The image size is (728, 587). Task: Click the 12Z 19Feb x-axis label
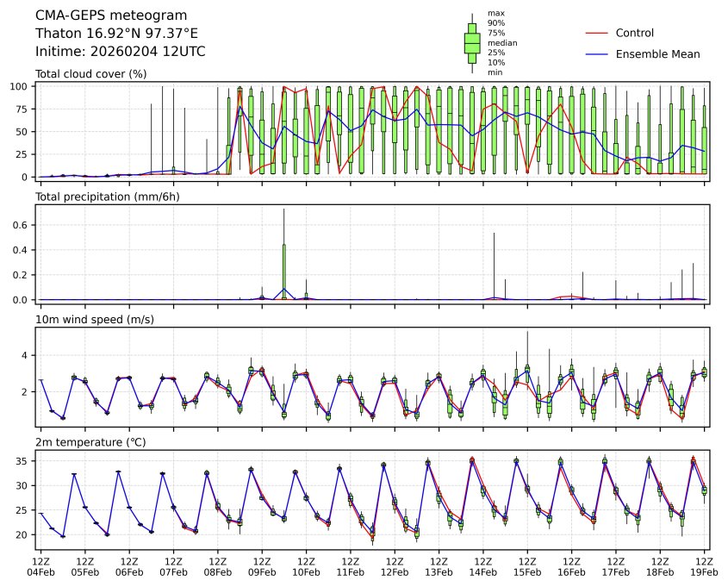click(705, 565)
